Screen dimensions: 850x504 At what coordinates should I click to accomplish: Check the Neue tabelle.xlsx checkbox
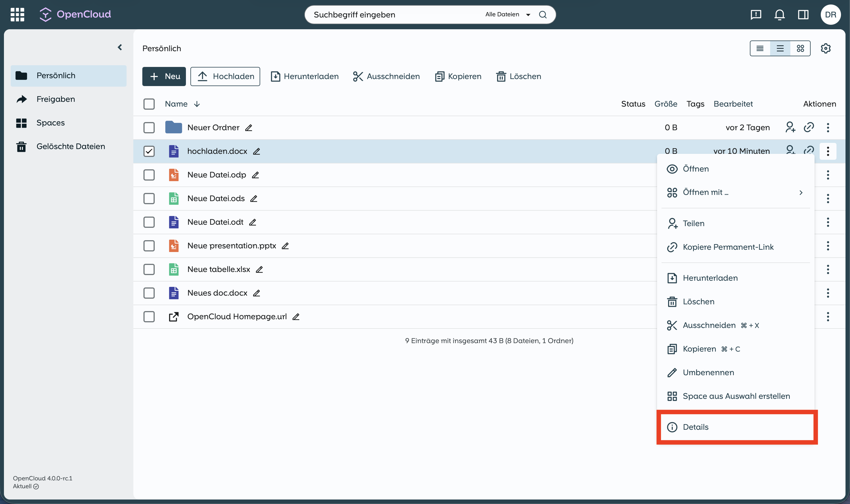149,269
